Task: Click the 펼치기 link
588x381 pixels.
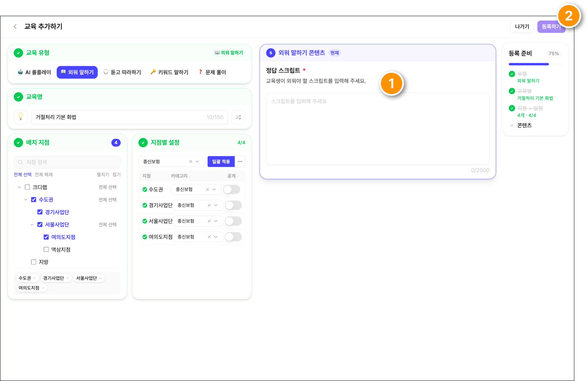Action: [x=103, y=175]
